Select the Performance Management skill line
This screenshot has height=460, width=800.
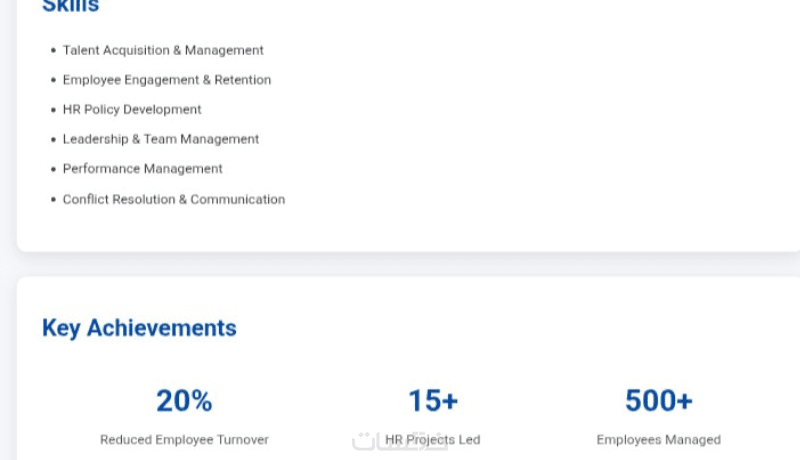click(x=143, y=168)
